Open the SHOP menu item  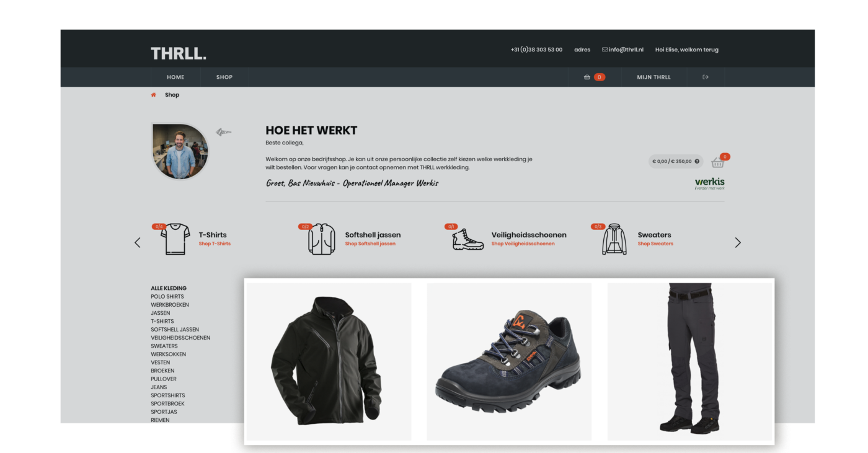click(x=224, y=77)
